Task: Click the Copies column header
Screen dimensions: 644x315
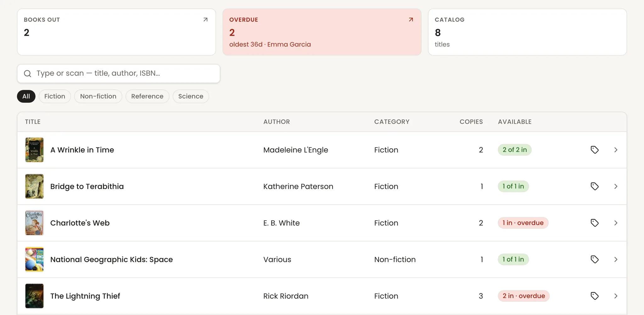Action: click(471, 122)
